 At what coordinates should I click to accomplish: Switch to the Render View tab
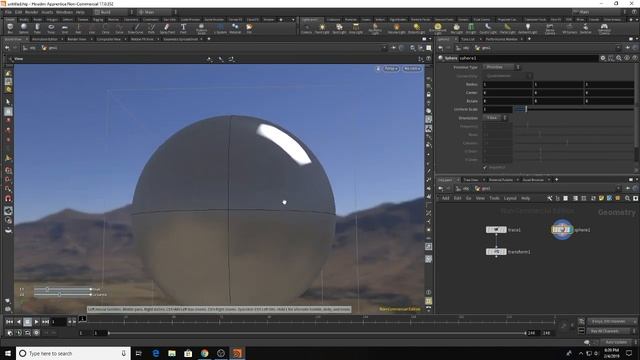pos(77,39)
